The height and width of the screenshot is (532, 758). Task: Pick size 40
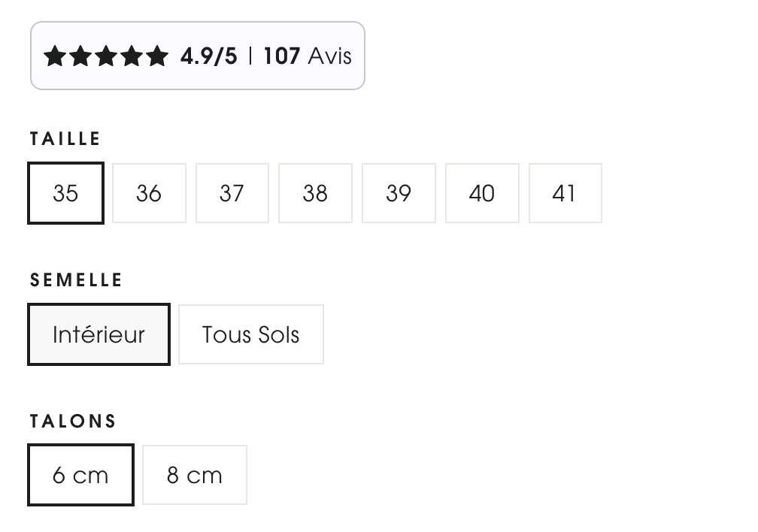tap(482, 194)
